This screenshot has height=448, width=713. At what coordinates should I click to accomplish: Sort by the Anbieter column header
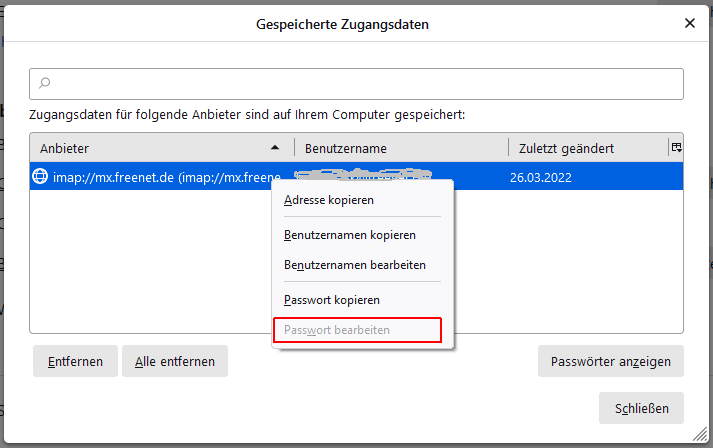point(150,148)
